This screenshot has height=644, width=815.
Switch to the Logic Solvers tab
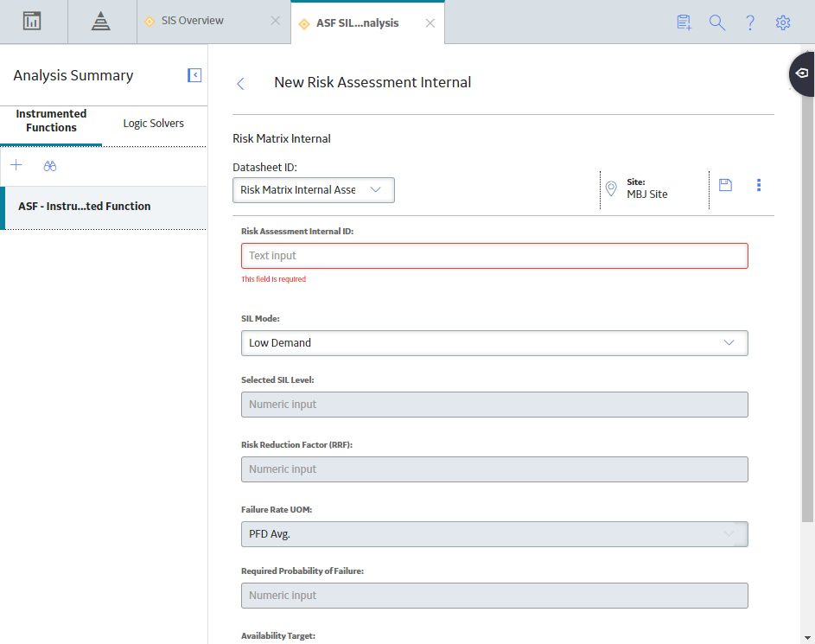pos(153,124)
